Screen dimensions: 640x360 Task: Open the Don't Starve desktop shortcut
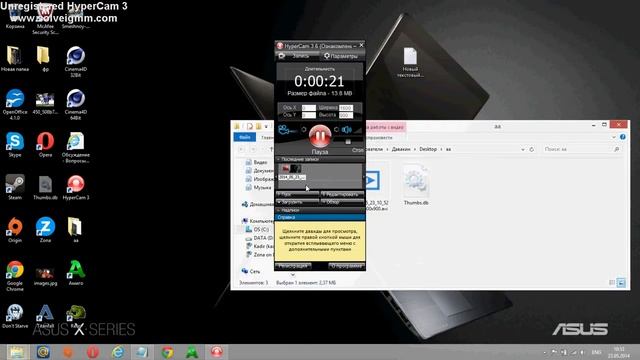coord(15,316)
